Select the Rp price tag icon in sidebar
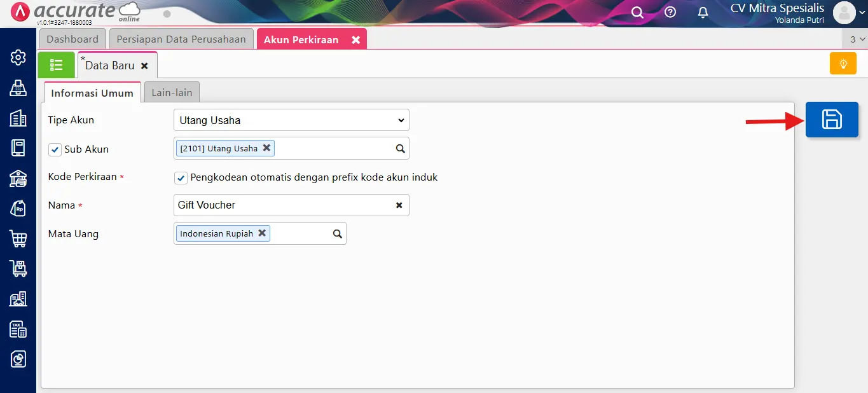Screen dimensions: 868x393 (x=17, y=209)
